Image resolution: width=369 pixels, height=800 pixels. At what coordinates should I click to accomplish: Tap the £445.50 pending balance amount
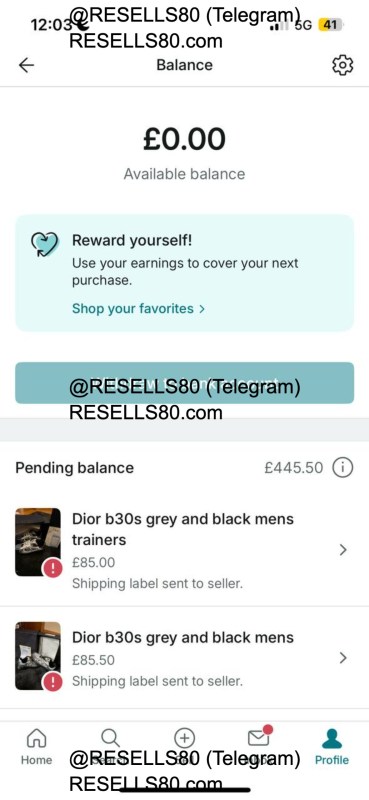(x=293, y=468)
